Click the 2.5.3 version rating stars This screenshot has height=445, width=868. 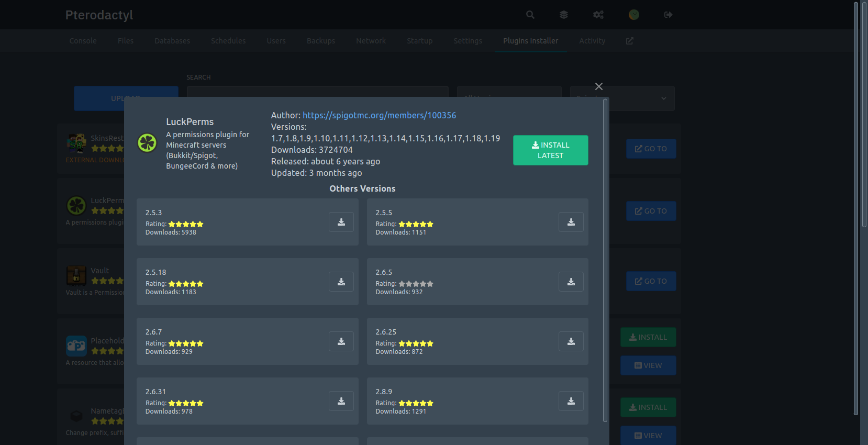[x=186, y=224]
